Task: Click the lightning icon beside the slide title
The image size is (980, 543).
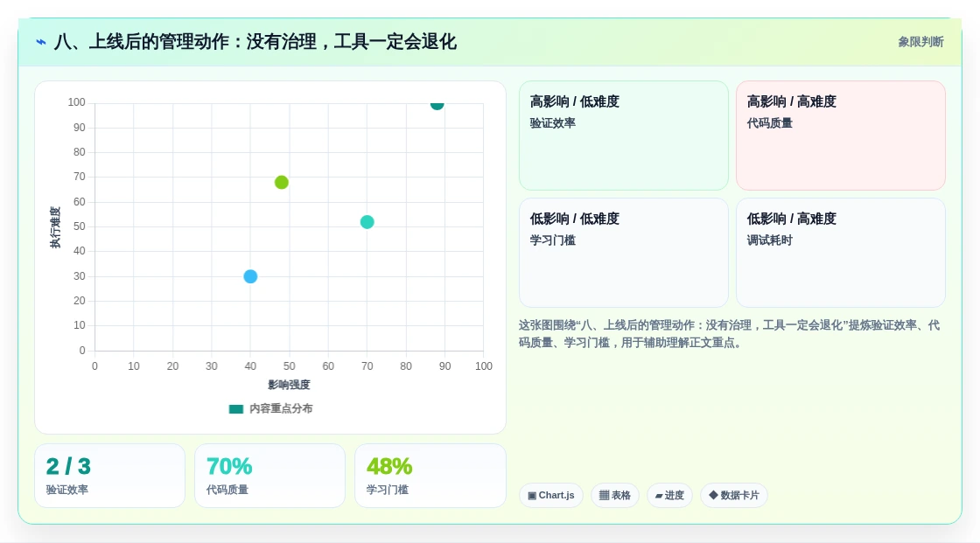Action: [41, 42]
